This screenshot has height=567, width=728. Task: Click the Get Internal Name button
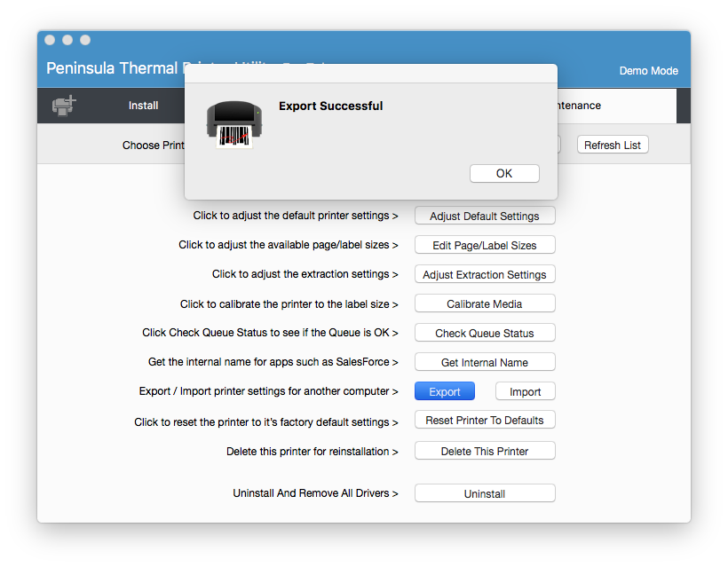coord(485,362)
